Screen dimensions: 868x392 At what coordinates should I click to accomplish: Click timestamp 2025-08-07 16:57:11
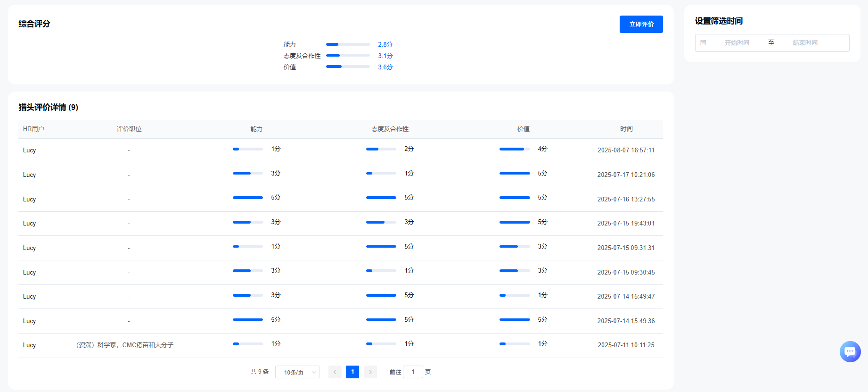click(626, 150)
